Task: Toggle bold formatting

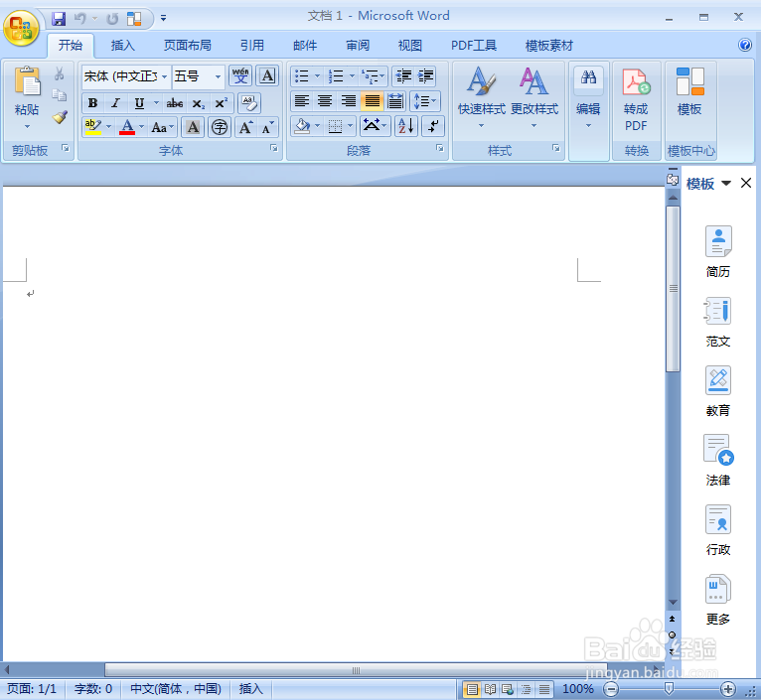Action: pyautogui.click(x=92, y=103)
